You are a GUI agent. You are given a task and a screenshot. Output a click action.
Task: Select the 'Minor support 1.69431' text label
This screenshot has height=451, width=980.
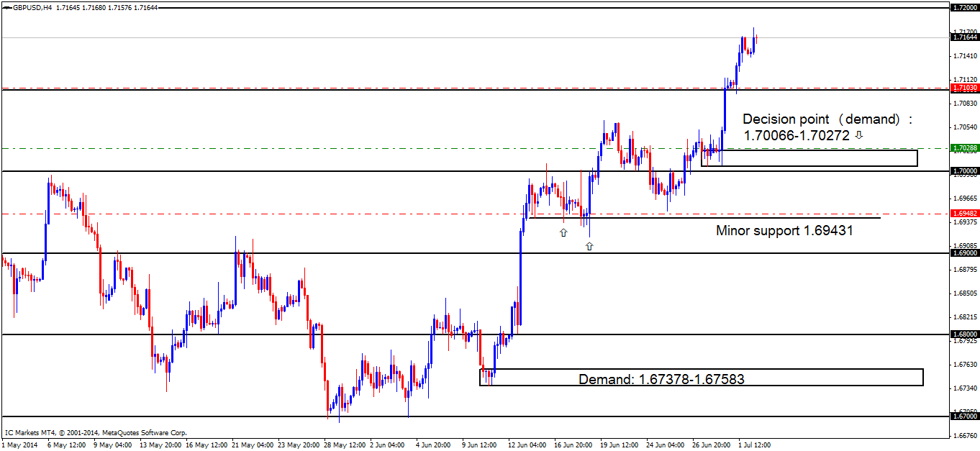click(x=784, y=231)
